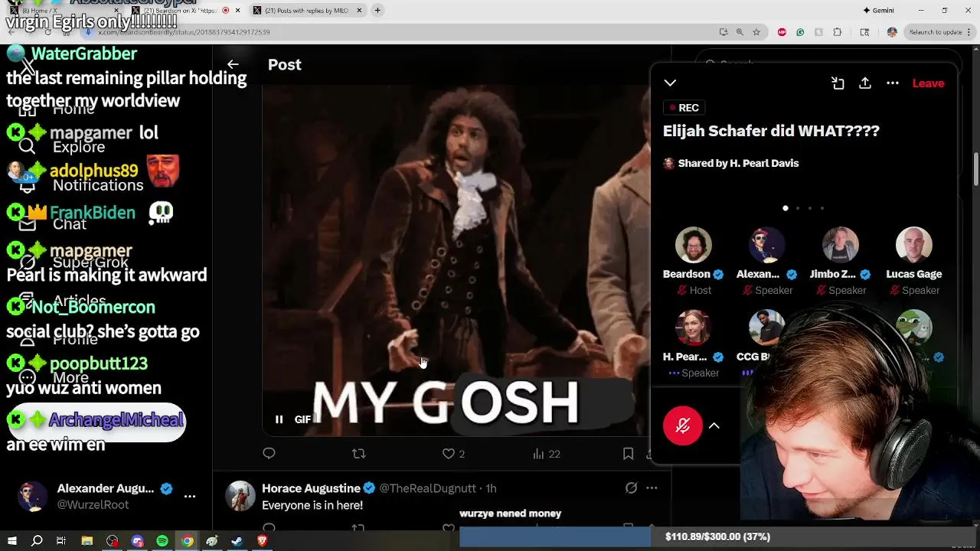The height and width of the screenshot is (551, 980).
Task: Reply to the GIF post
Action: tap(269, 454)
